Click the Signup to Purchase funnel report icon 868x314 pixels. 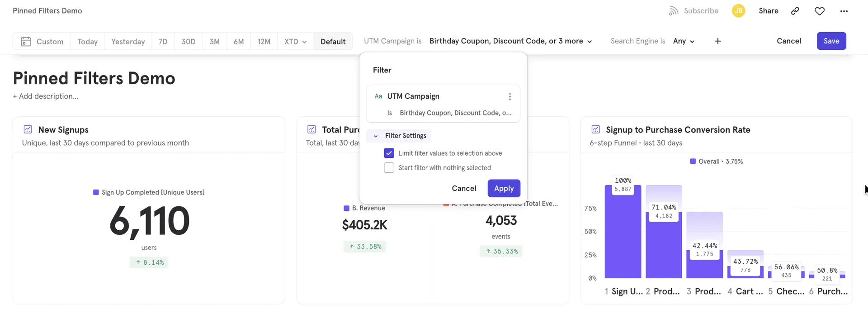[595, 130]
